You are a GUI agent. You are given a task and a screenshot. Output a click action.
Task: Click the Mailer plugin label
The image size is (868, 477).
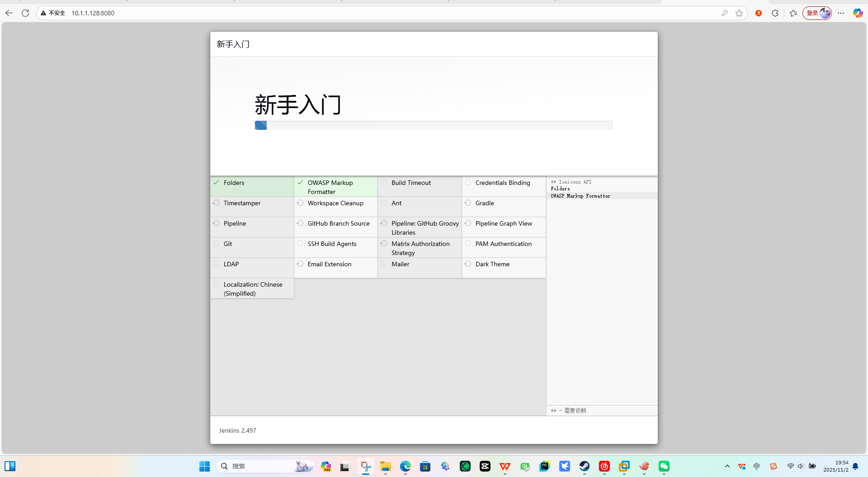pyautogui.click(x=400, y=264)
